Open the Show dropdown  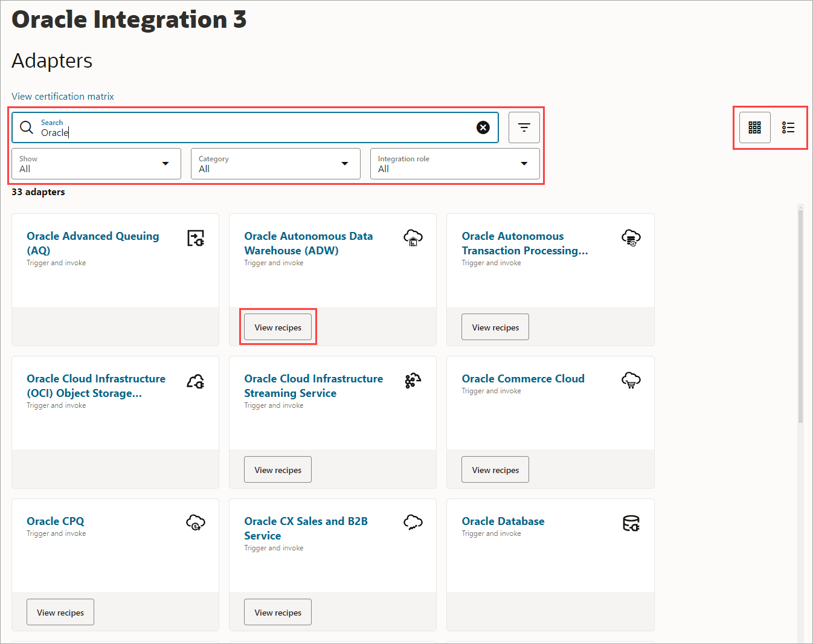tap(96, 164)
